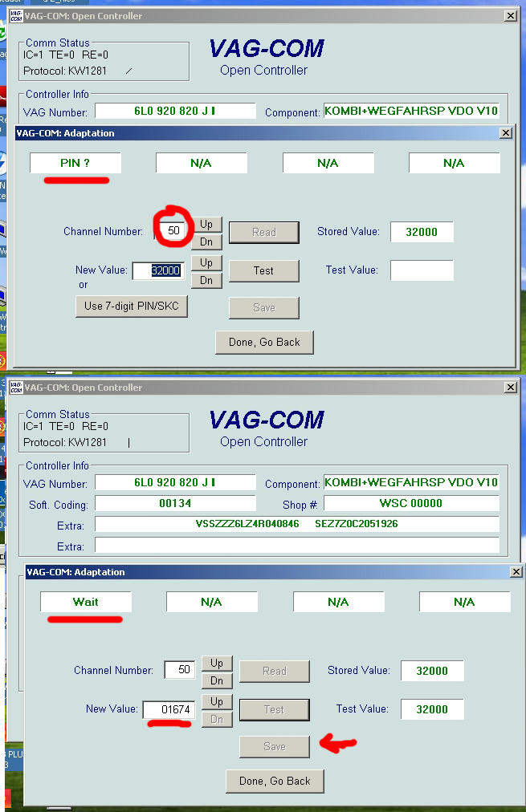Image resolution: width=526 pixels, height=812 pixels.
Task: Focus New Value field showing 01674
Action: click(x=169, y=709)
